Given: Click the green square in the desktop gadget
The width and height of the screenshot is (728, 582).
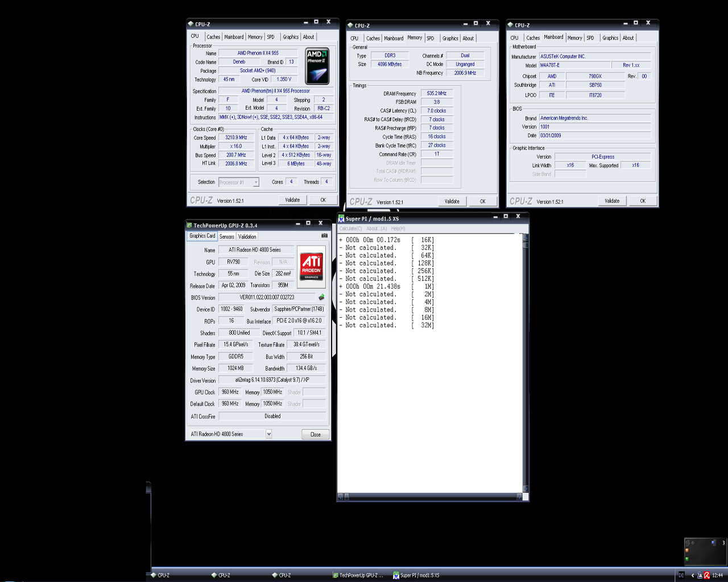Looking at the screenshot, I should click(x=687, y=559).
